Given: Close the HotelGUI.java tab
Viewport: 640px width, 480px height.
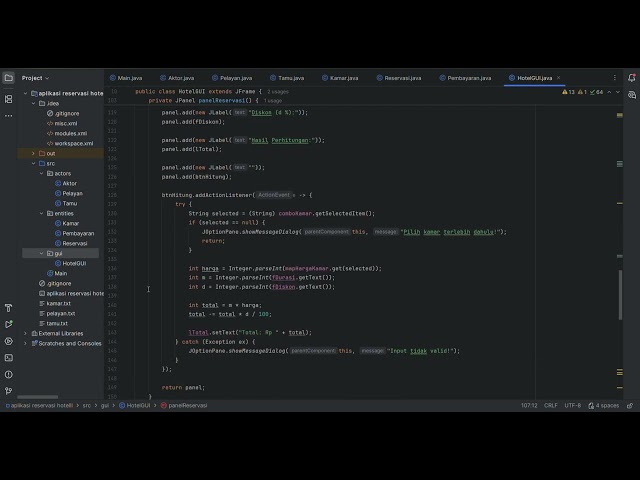Looking at the screenshot, I should click(x=558, y=77).
